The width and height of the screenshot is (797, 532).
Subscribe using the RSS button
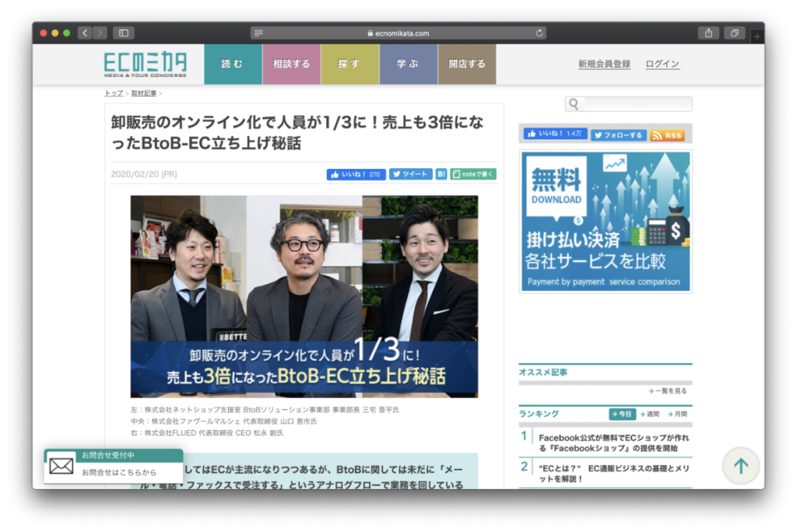667,135
